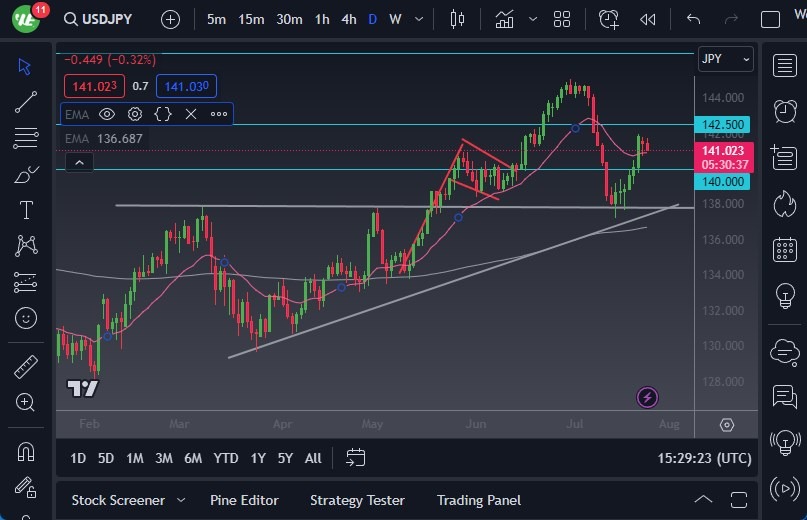Toggle Magnet mode on the left toolbar
Viewport: 807px width, 520px height.
pos(26,450)
